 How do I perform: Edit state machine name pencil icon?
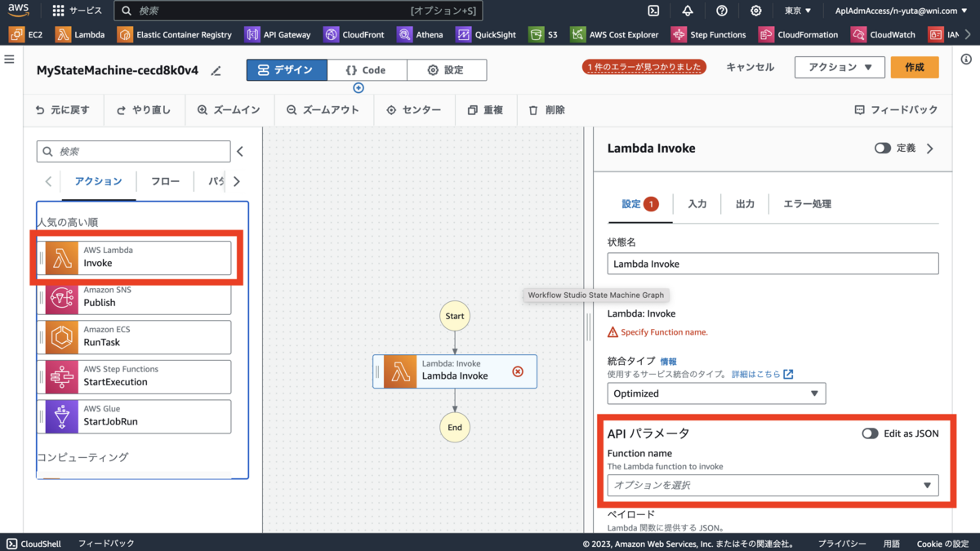[x=216, y=71]
